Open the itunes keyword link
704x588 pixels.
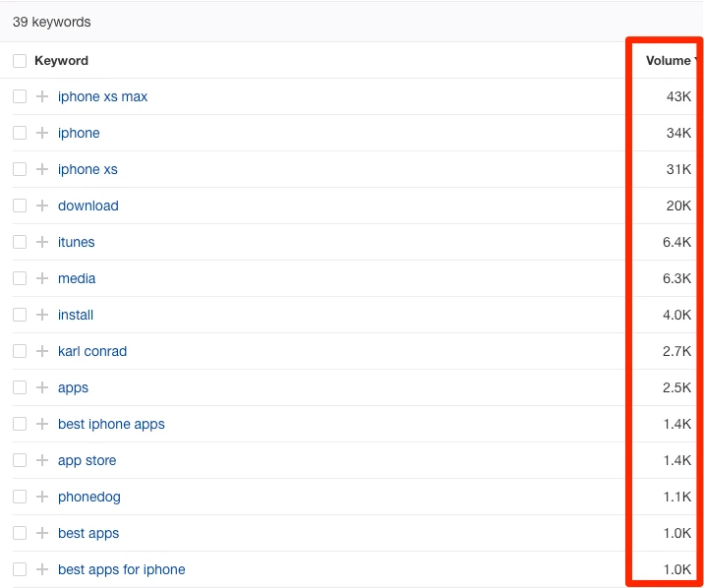point(77,242)
